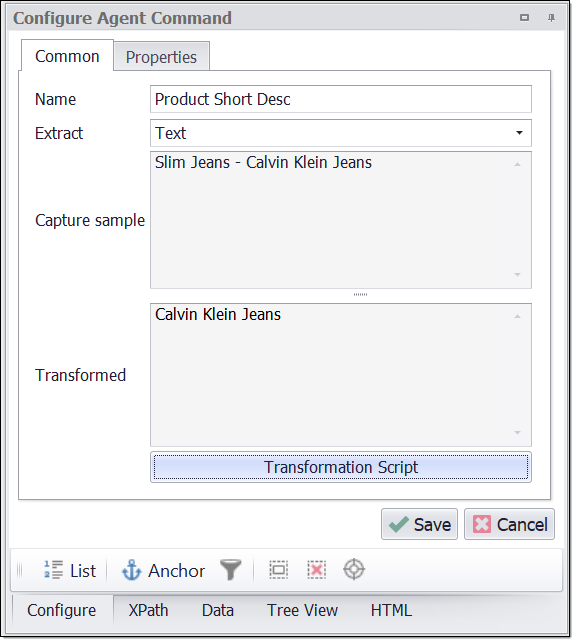Open the Data bottom tab
Viewport: 575px width, 642px height.
click(x=218, y=610)
